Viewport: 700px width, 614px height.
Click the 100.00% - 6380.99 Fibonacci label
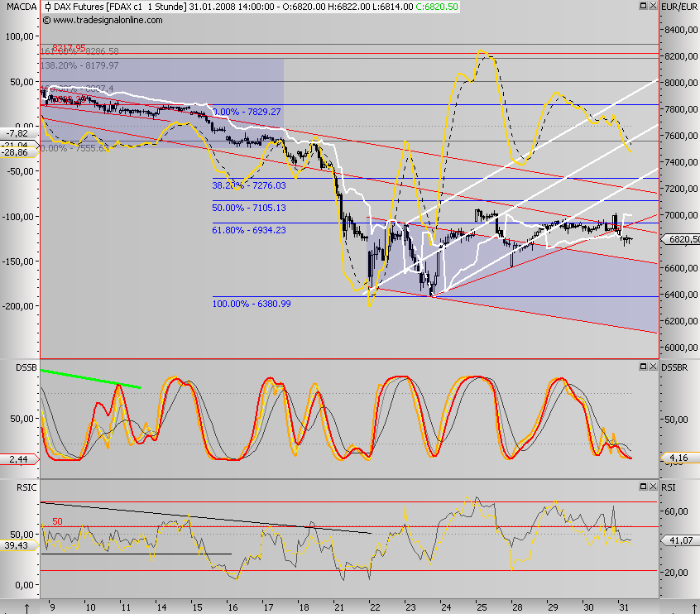tap(252, 304)
